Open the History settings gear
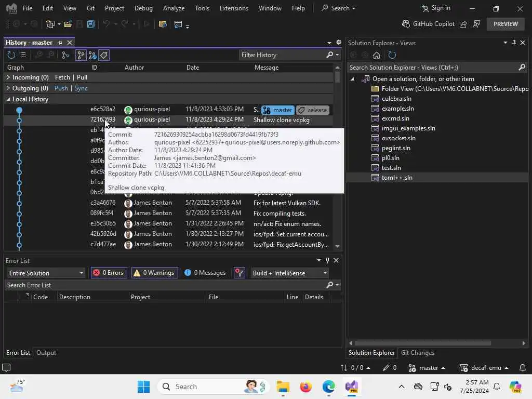The image size is (532, 399). pos(339,43)
